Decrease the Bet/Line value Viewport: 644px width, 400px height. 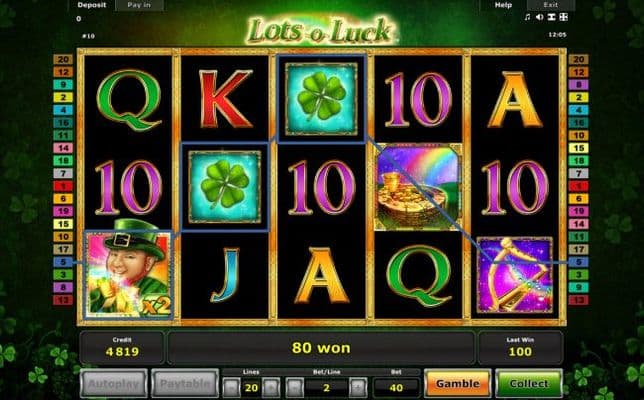tap(294, 387)
